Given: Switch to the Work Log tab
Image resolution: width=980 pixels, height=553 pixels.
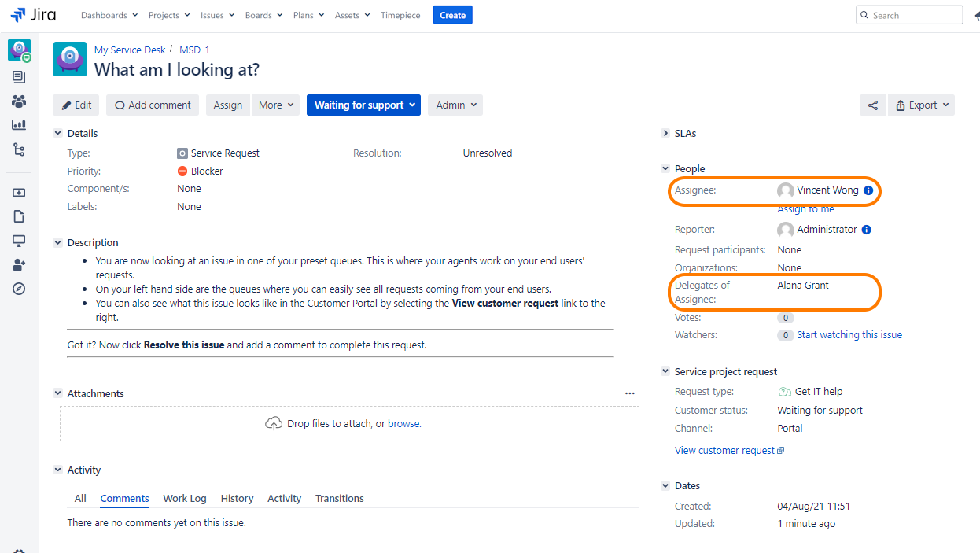Looking at the screenshot, I should (x=185, y=499).
